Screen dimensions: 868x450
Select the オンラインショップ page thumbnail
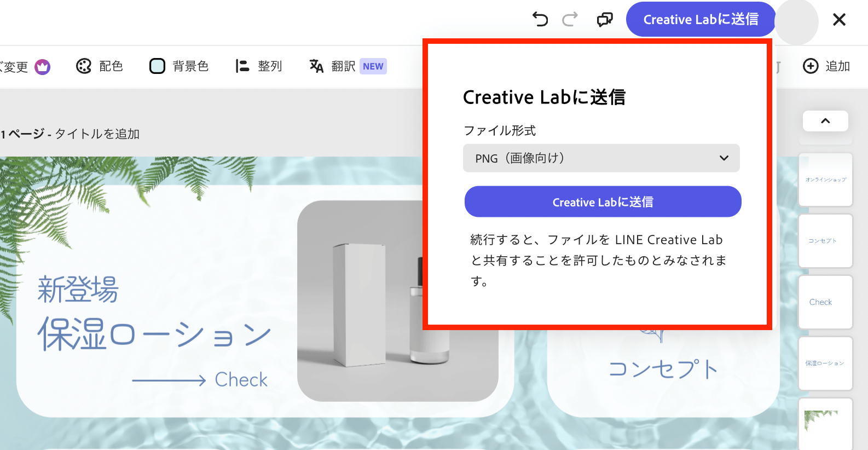click(825, 180)
